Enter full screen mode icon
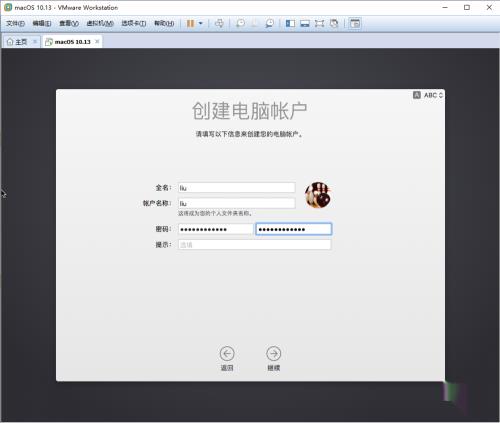Image resolution: width=500 pixels, height=423 pixels. 319,23
